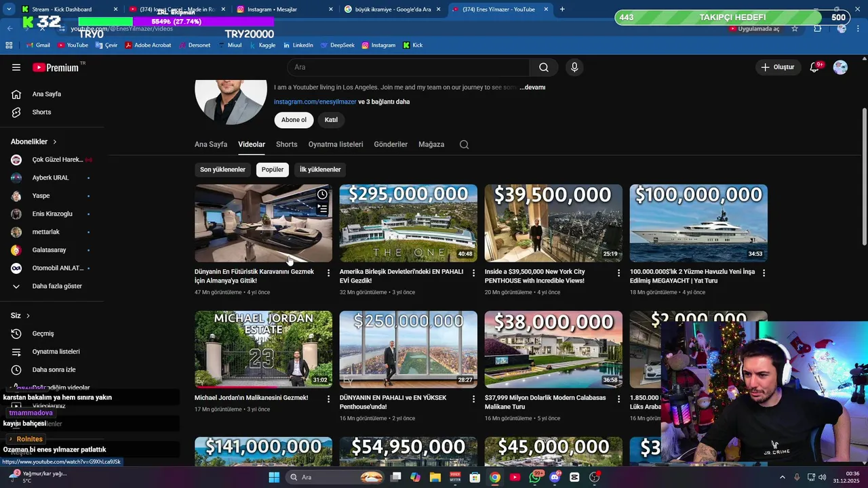The height and width of the screenshot is (488, 868).
Task: Click the YouTube Premium logo
Action: [x=56, y=67]
